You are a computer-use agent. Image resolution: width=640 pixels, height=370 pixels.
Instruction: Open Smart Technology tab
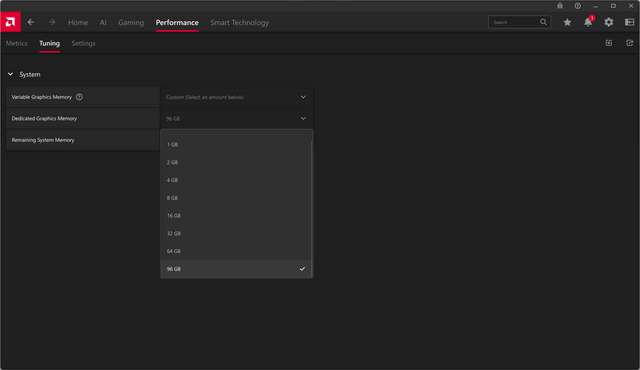point(240,23)
